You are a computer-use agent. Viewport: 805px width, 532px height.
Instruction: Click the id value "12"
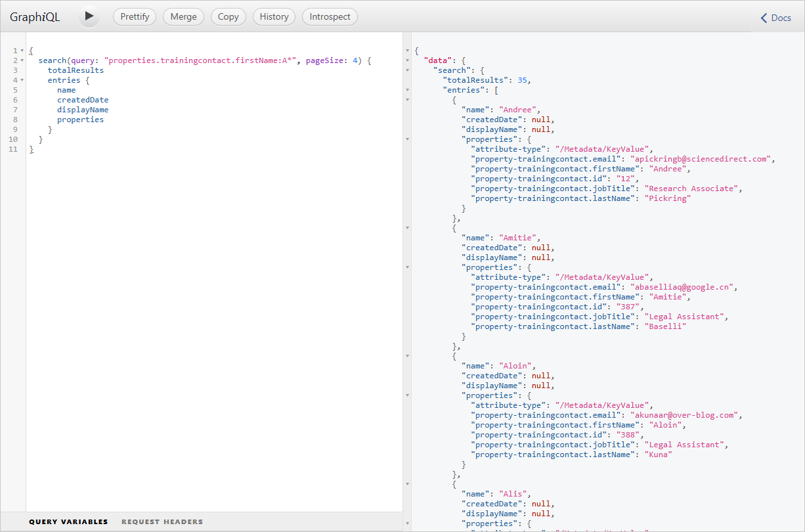[x=626, y=179]
